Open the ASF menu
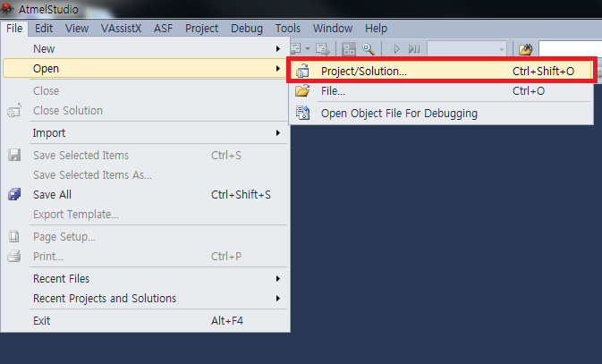This screenshot has width=602, height=364. pyautogui.click(x=164, y=29)
